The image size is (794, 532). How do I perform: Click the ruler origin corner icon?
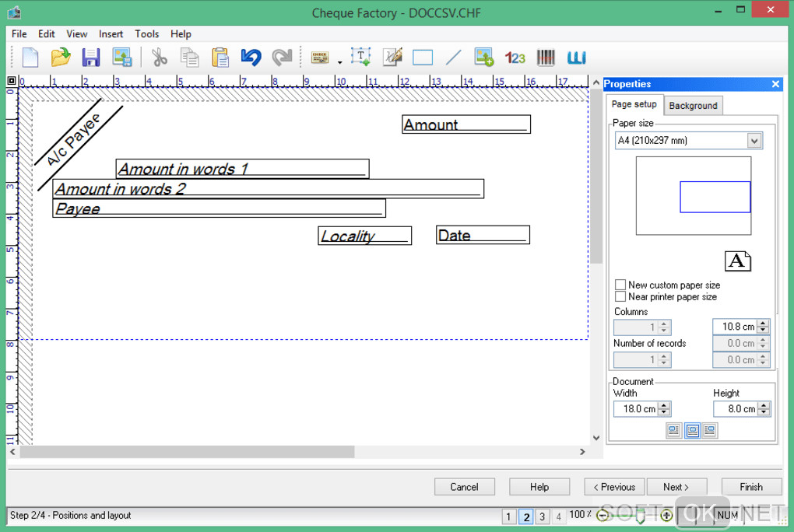(12, 80)
